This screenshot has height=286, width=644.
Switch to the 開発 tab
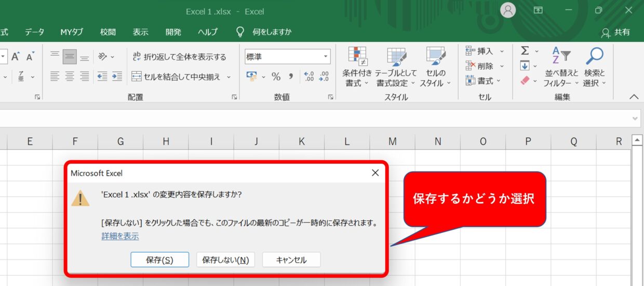pos(173,32)
